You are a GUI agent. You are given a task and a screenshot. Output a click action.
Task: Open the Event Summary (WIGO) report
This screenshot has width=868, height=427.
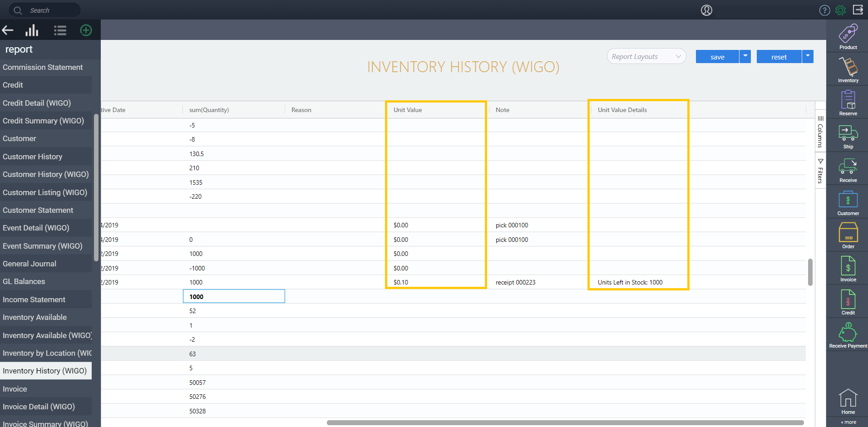[46, 246]
